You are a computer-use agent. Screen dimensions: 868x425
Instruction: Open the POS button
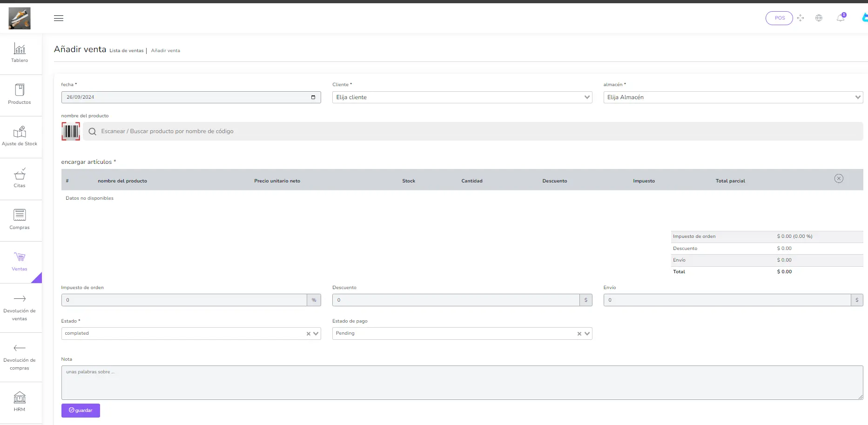tap(779, 18)
